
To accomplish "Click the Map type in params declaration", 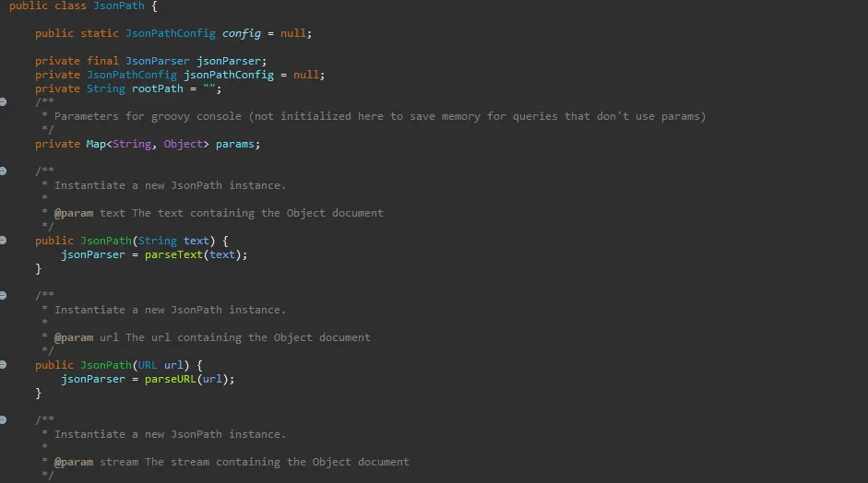I will click(96, 144).
